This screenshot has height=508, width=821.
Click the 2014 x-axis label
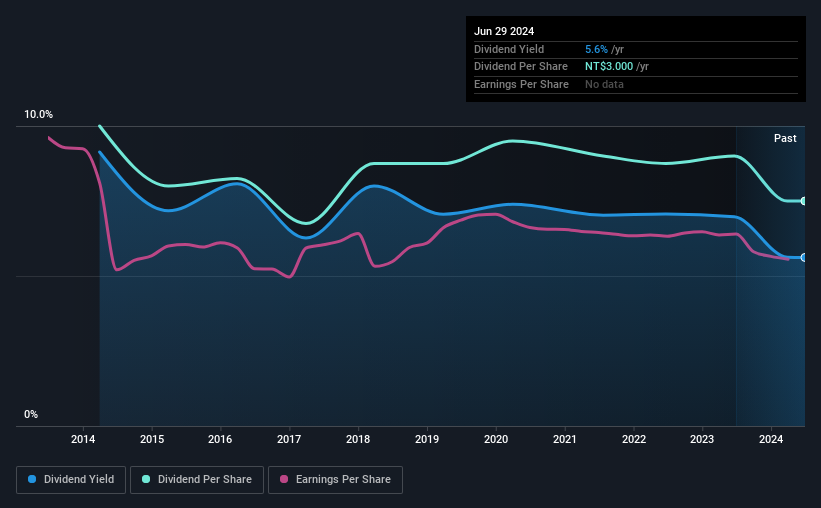[83, 439]
